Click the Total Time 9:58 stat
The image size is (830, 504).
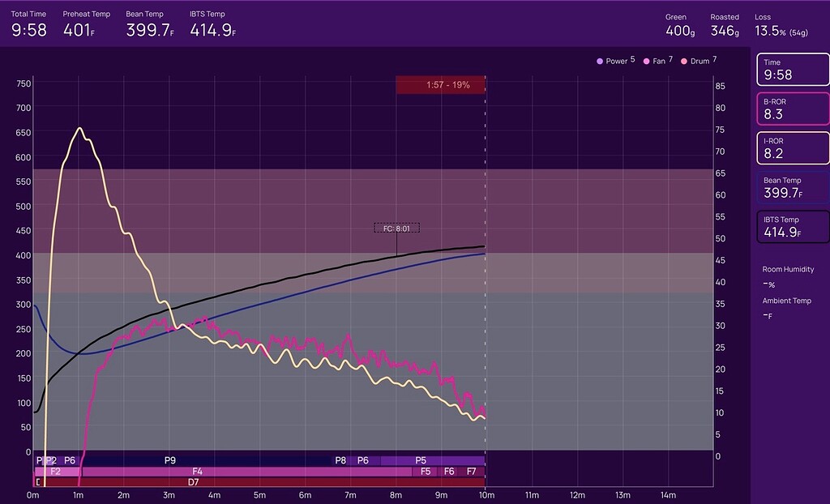[x=29, y=25]
